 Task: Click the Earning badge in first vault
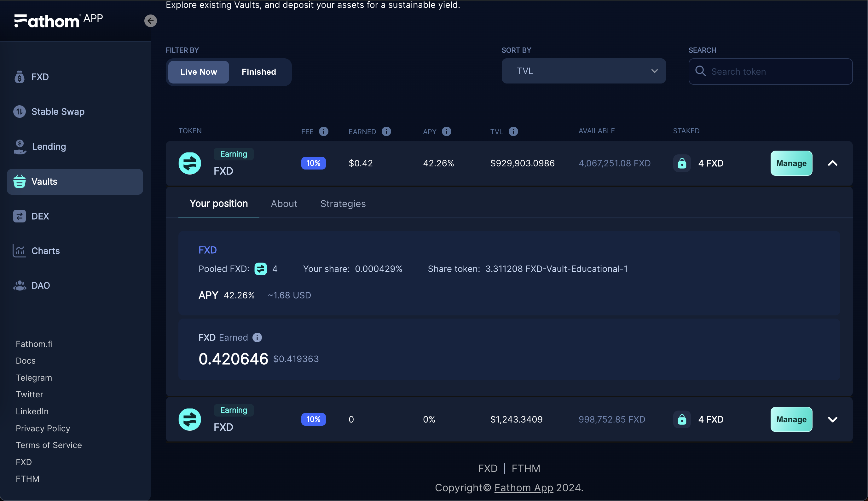point(234,154)
